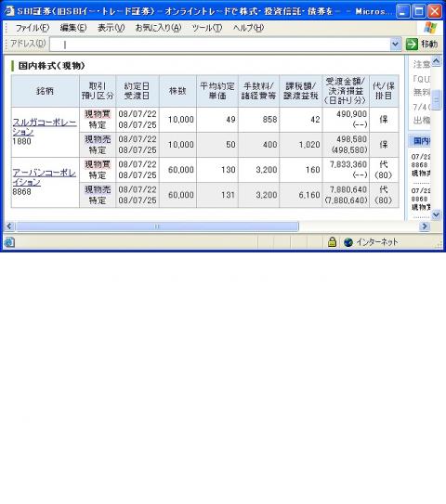446x504 pixels.
Task: Open the アーバンコーポレイション stock link
Action: pyautogui.click(x=45, y=177)
